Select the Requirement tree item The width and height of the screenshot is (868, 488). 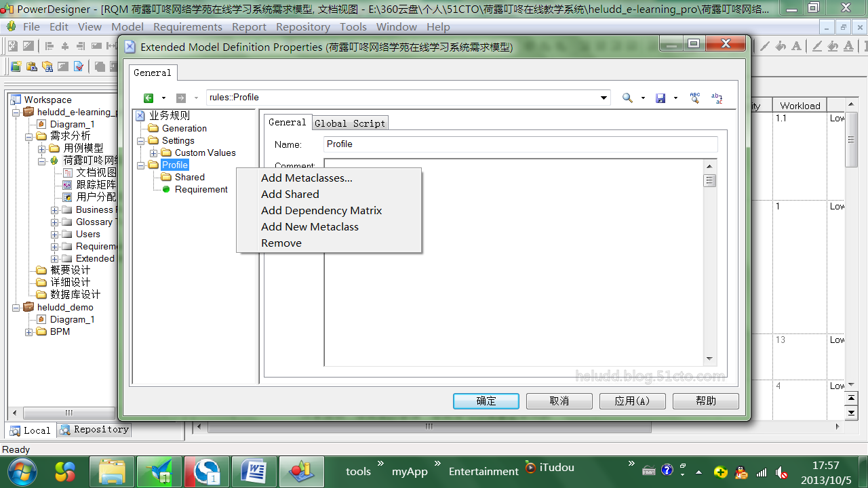(x=201, y=190)
